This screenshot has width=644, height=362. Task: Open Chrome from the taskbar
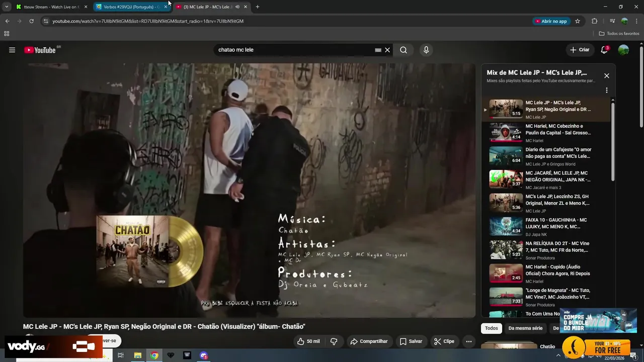coord(154,355)
